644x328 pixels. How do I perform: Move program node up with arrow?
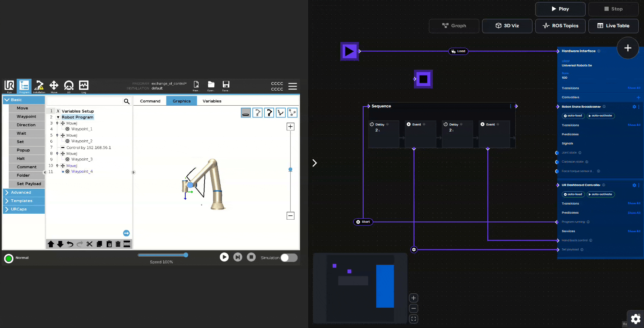[51, 244]
